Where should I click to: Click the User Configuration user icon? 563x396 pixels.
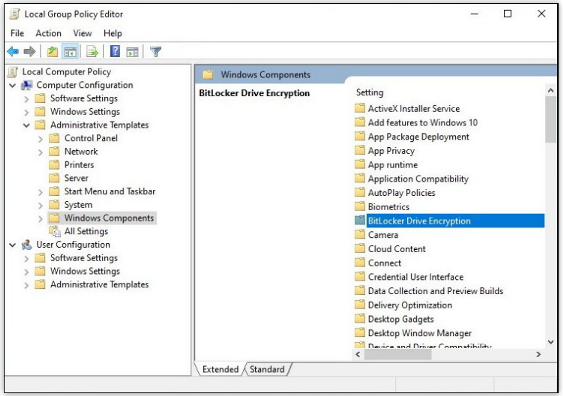click(27, 245)
